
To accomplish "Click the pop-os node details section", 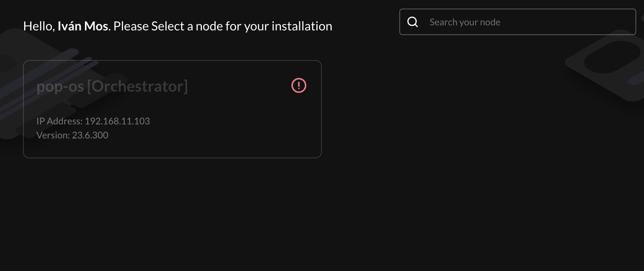I will click(x=93, y=128).
